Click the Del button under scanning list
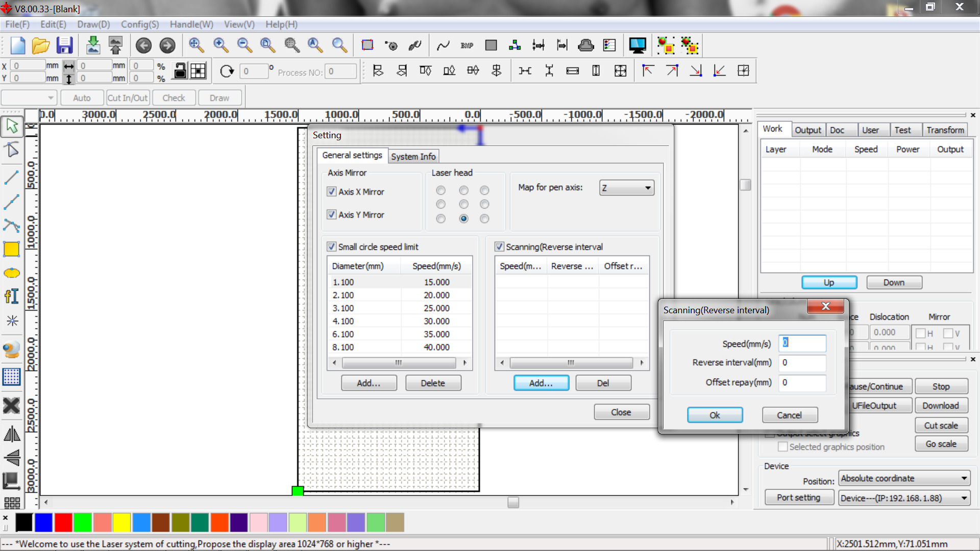Image resolution: width=980 pixels, height=551 pixels. [x=603, y=383]
